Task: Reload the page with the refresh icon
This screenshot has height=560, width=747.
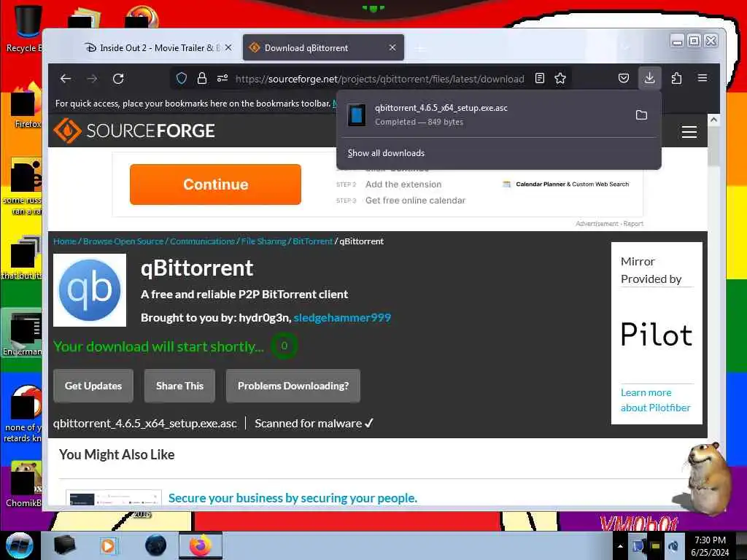Action: [x=118, y=79]
